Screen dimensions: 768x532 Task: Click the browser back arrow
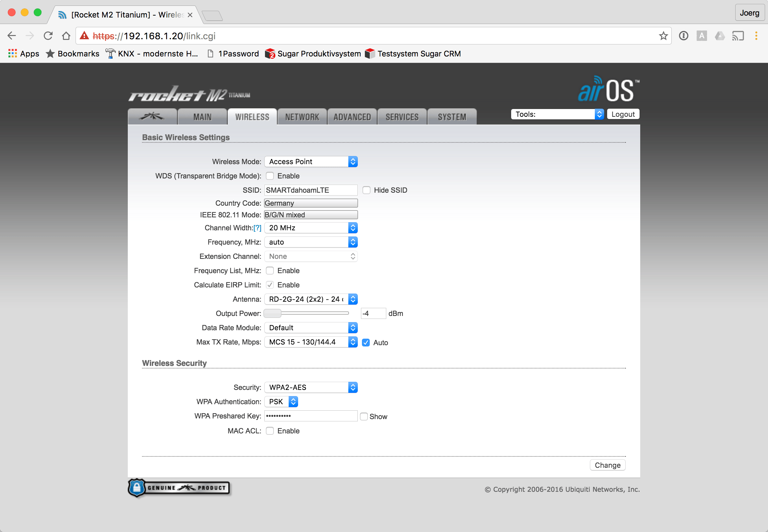click(12, 36)
